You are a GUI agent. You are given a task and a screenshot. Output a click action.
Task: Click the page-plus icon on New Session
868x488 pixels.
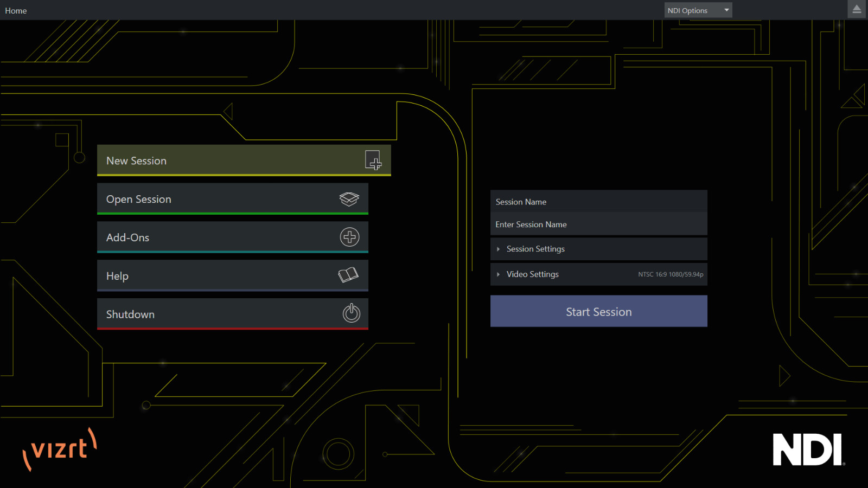click(x=373, y=160)
